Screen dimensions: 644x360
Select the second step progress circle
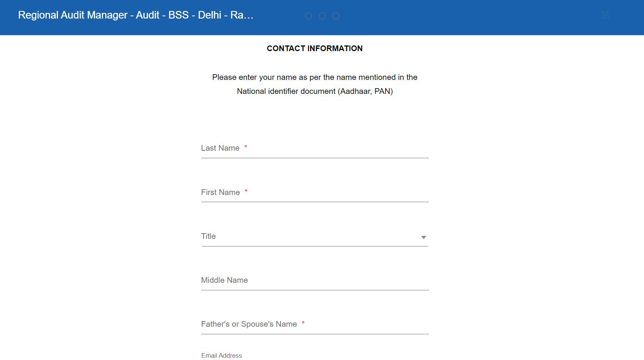322,16
